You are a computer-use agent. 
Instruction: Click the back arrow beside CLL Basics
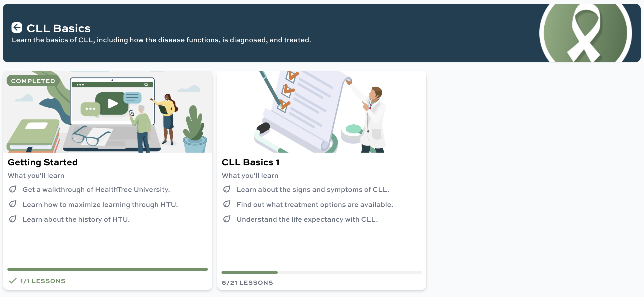(17, 28)
